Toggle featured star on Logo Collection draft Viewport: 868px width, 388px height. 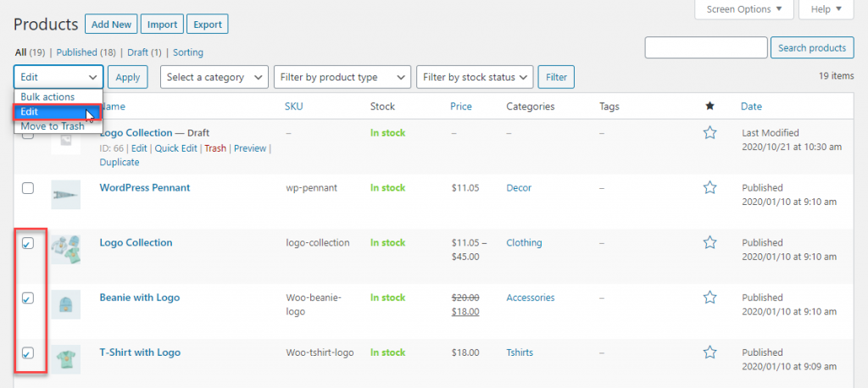click(x=710, y=133)
